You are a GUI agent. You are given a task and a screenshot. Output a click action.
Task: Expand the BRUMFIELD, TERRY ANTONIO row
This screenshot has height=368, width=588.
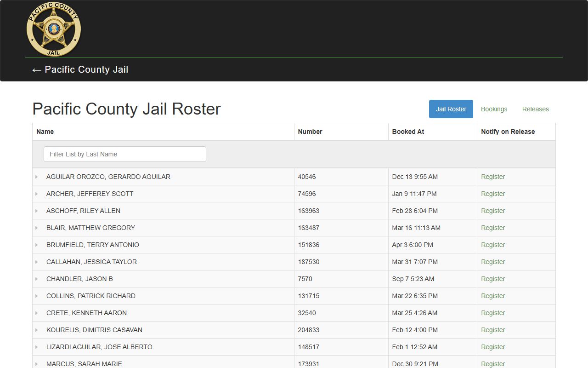[37, 245]
